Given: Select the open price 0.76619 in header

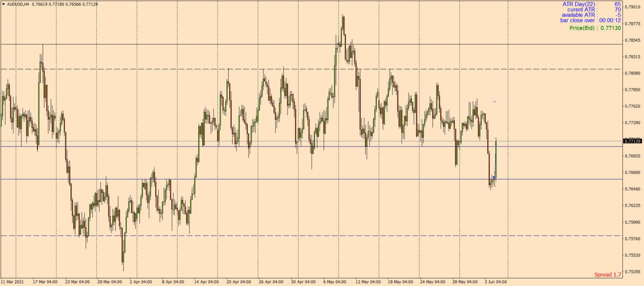Looking at the screenshot, I should 39,4.
